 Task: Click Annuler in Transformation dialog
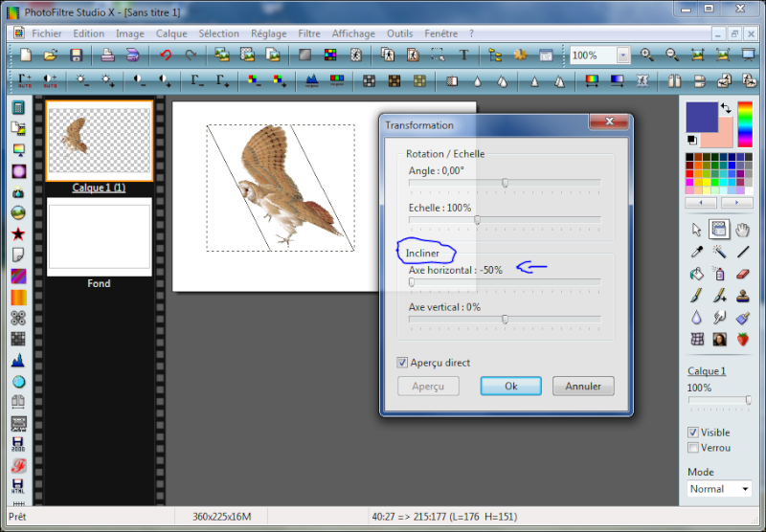583,386
